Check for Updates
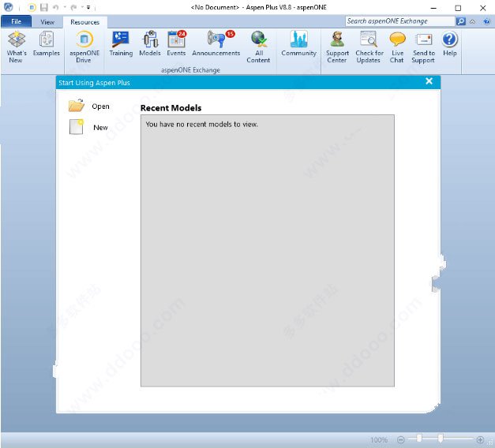This screenshot has width=495, height=448. click(x=369, y=47)
